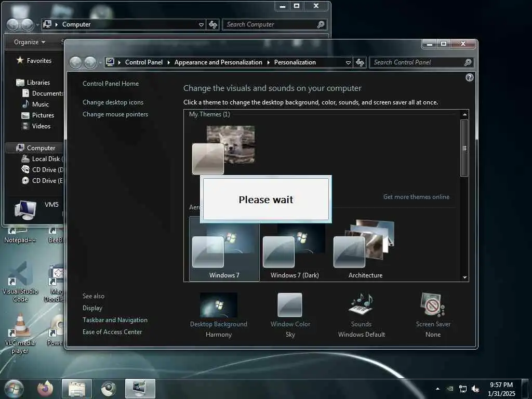
Task: Open Display under See also
Action: click(92, 308)
